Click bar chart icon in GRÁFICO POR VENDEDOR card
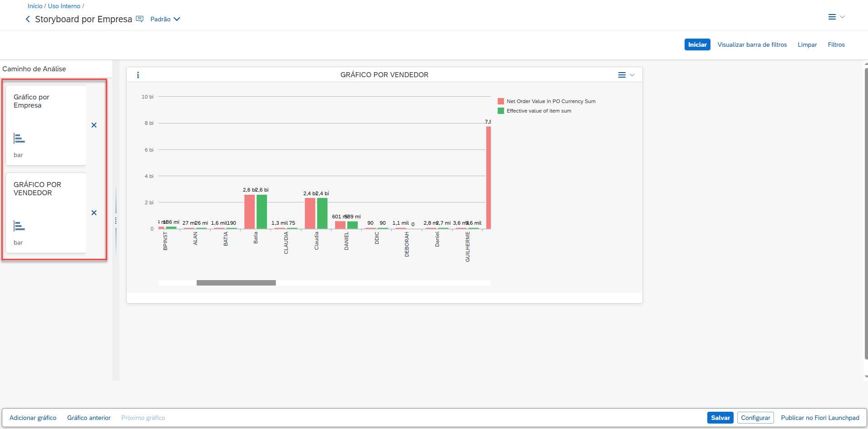The image size is (868, 429). [x=19, y=226]
